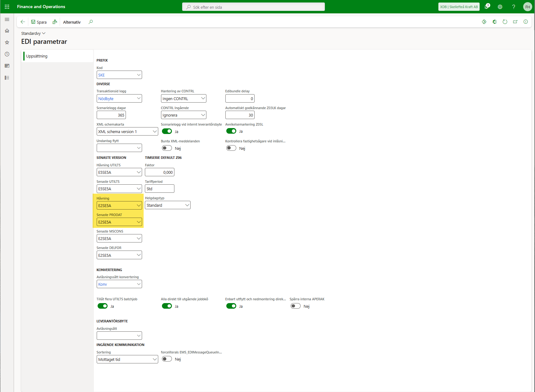Click the Scenarielogg dagar input field

[111, 115]
